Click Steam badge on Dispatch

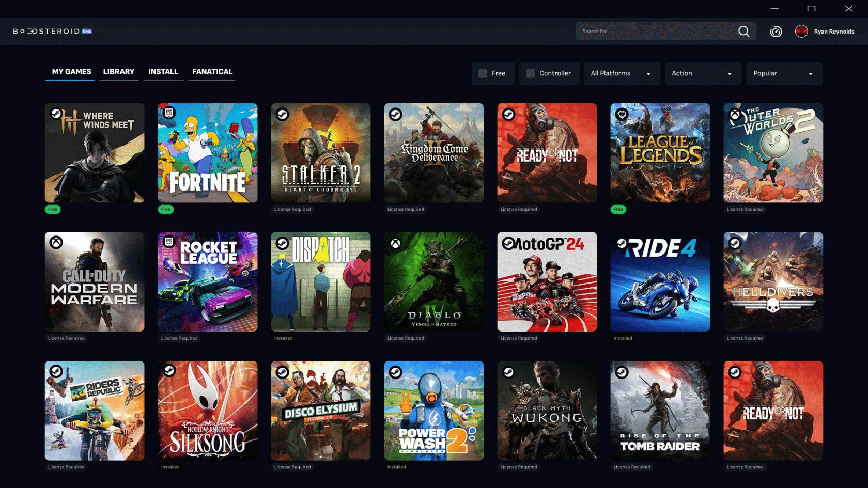click(282, 243)
